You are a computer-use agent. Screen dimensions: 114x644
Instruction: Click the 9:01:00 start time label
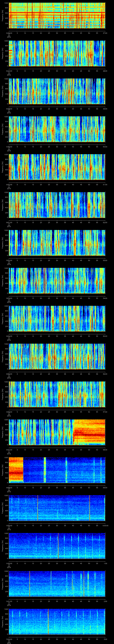(9, 601)
